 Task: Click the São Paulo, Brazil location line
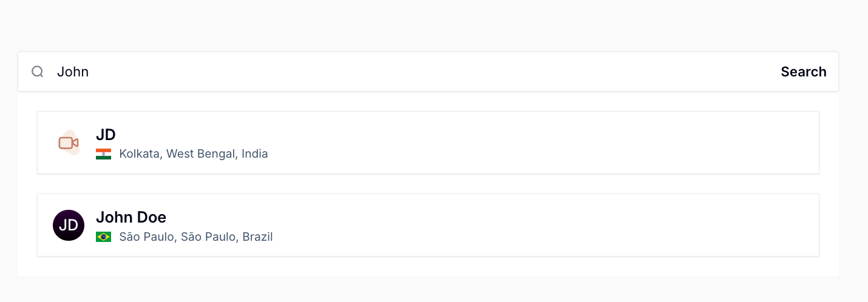196,237
